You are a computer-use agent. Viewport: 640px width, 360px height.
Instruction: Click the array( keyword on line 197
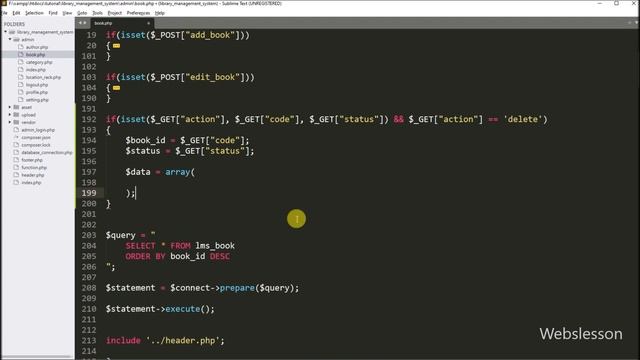(180, 172)
